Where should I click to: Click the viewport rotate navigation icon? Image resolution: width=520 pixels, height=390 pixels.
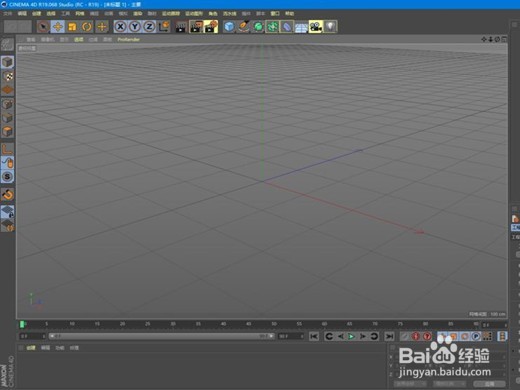coord(497,39)
